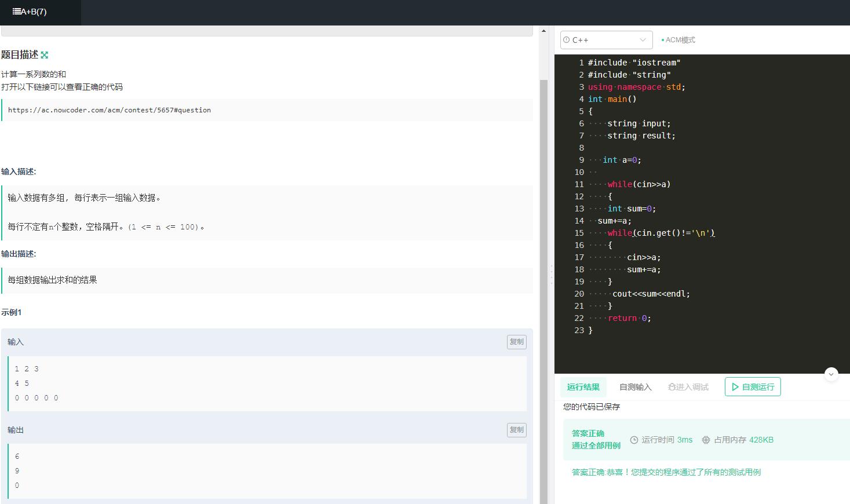Switch to the 自测输入 tab
The image size is (850, 504).
(635, 387)
